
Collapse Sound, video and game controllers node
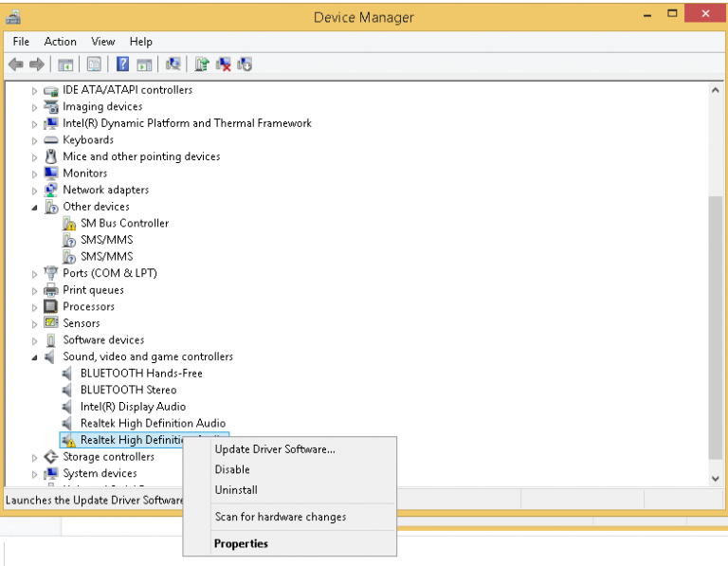pos(34,357)
